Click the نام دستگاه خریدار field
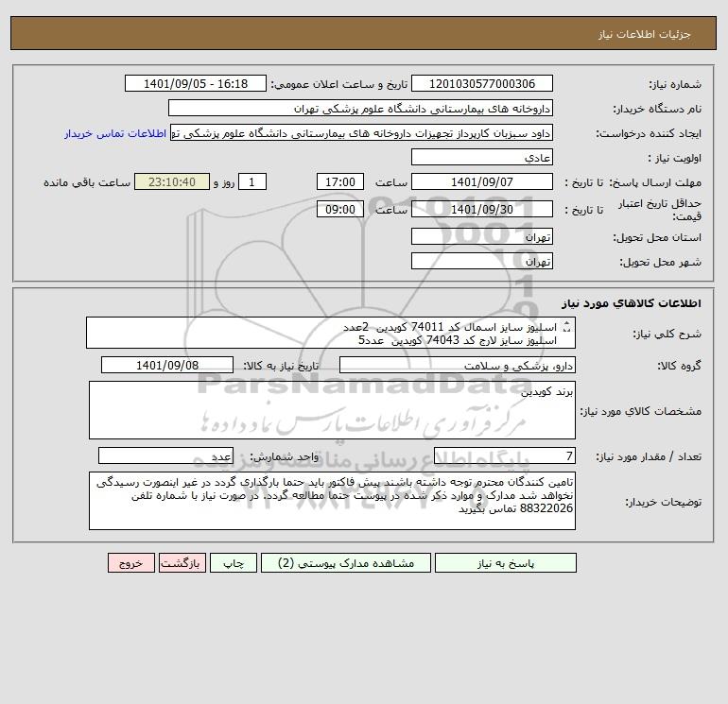The width and height of the screenshot is (728, 704). click(x=360, y=108)
